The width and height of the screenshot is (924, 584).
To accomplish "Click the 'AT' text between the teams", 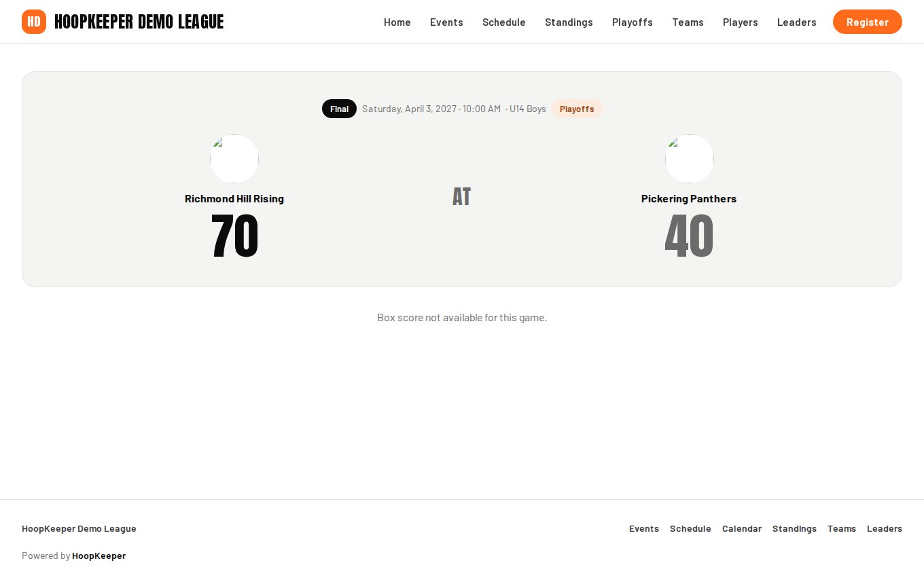I will [x=462, y=197].
